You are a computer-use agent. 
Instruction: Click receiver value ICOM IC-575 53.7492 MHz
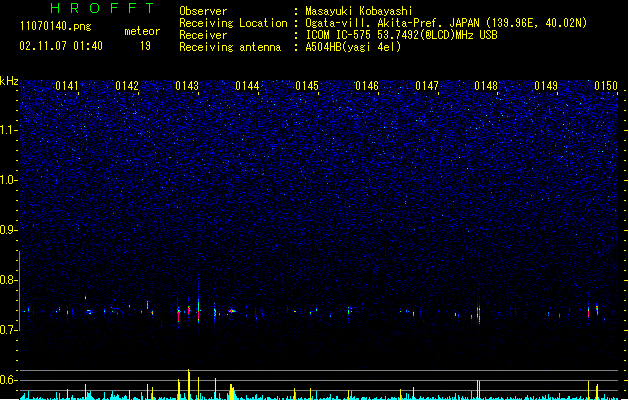(x=401, y=35)
